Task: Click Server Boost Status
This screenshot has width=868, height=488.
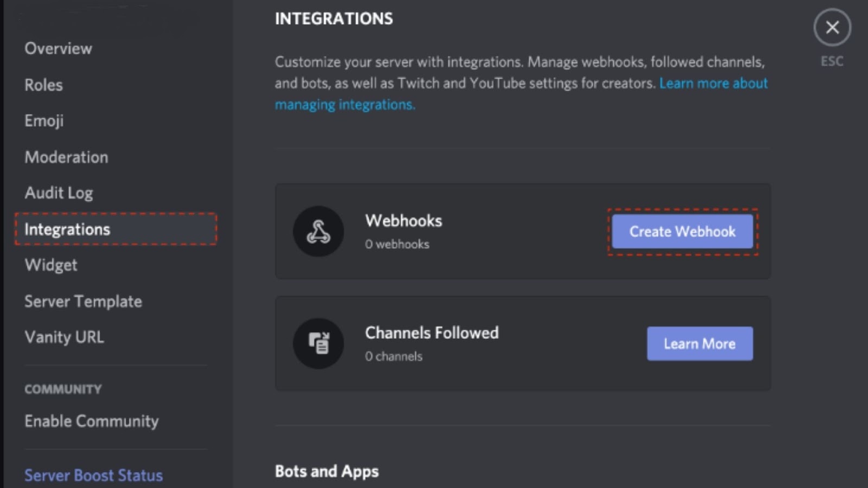Action: pyautogui.click(x=93, y=475)
